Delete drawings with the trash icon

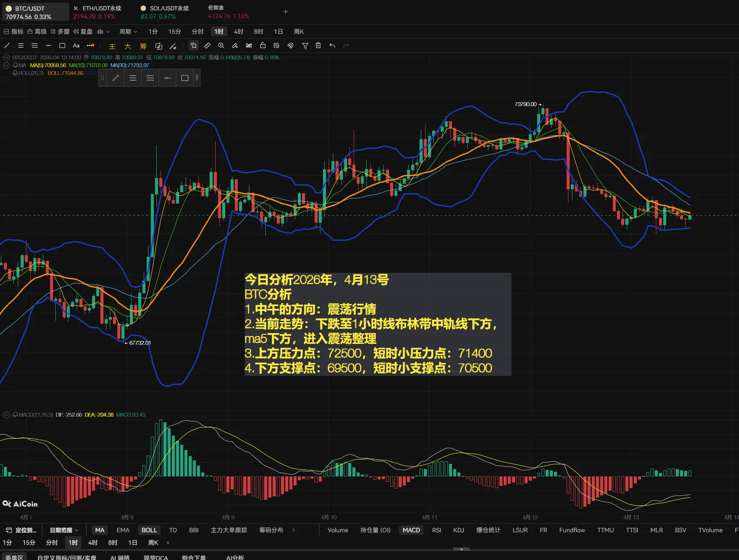tap(318, 45)
